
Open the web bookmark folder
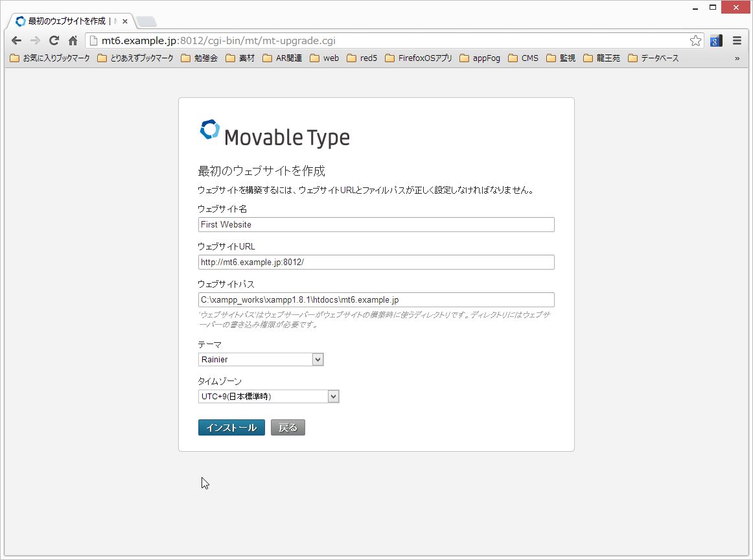tap(325, 58)
